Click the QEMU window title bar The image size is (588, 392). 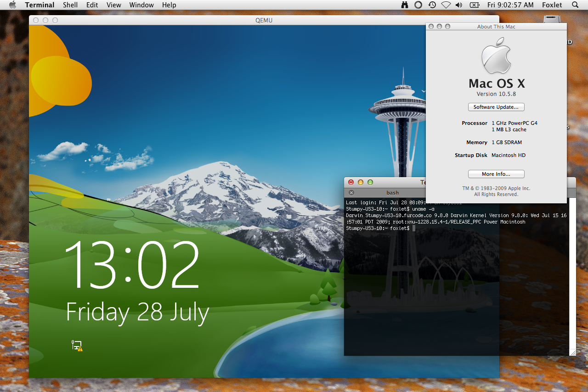tap(264, 20)
